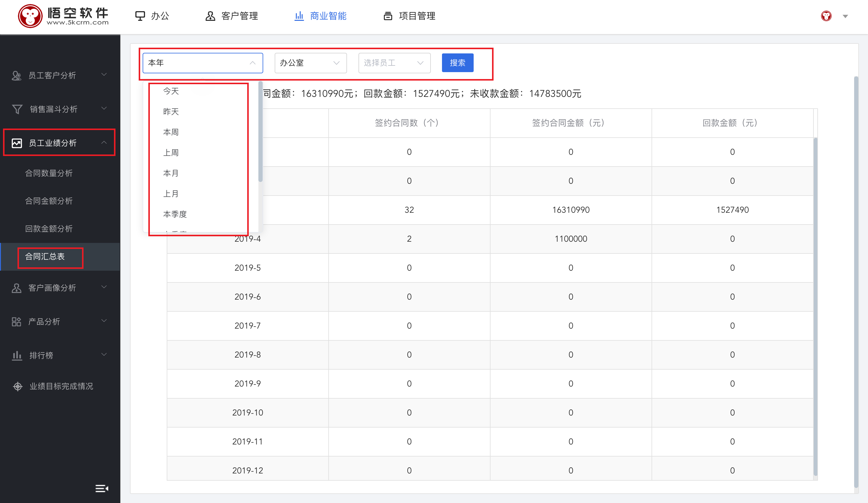
Task: Click the 16310990 contract amount cell
Action: pyautogui.click(x=570, y=210)
